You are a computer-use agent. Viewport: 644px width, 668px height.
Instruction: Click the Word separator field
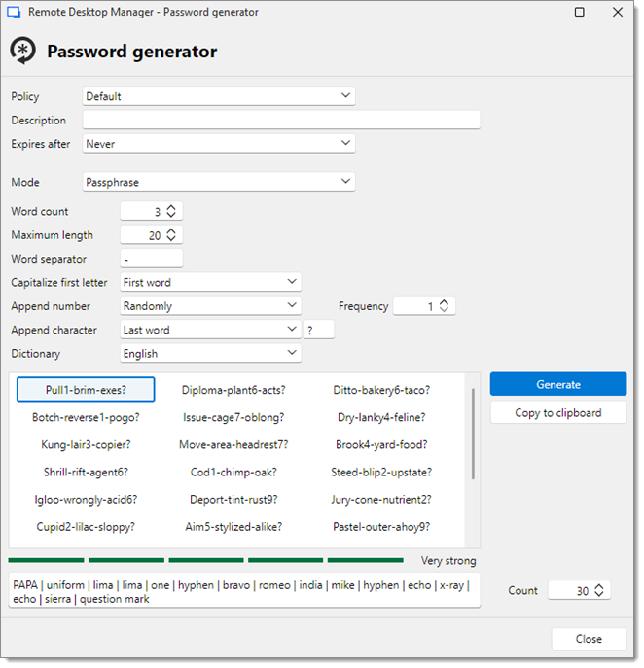point(152,259)
